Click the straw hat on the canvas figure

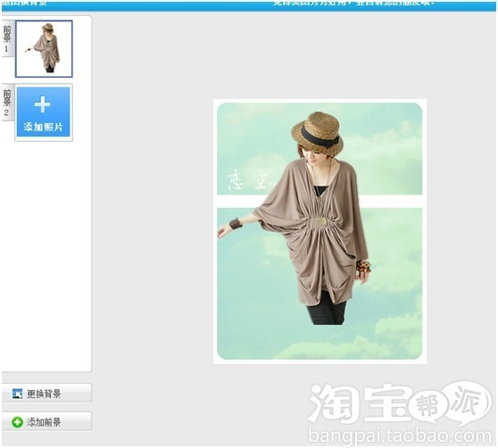click(317, 131)
